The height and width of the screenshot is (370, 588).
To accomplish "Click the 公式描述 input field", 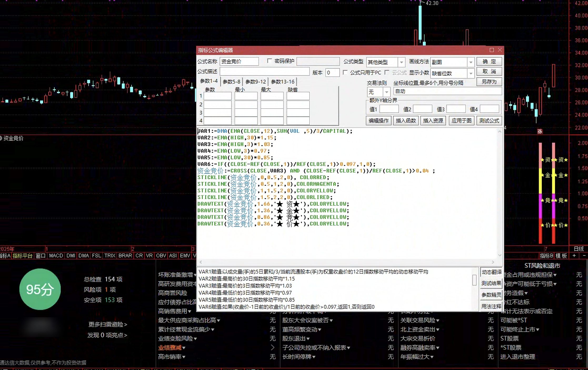I will click(265, 71).
